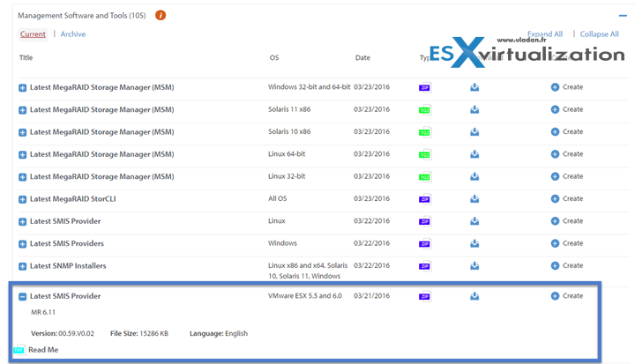
Task: Select the 'MR 6.11' release text
Action: pyautogui.click(x=43, y=312)
